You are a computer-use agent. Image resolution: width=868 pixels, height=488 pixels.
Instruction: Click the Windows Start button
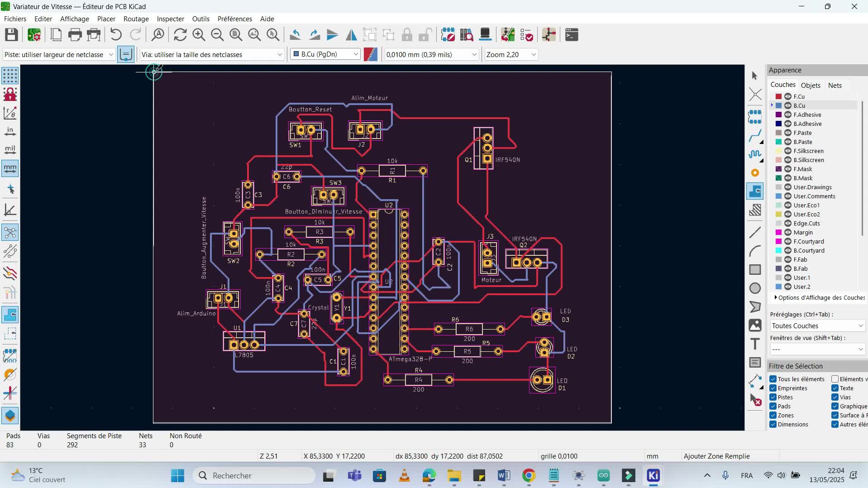178,476
